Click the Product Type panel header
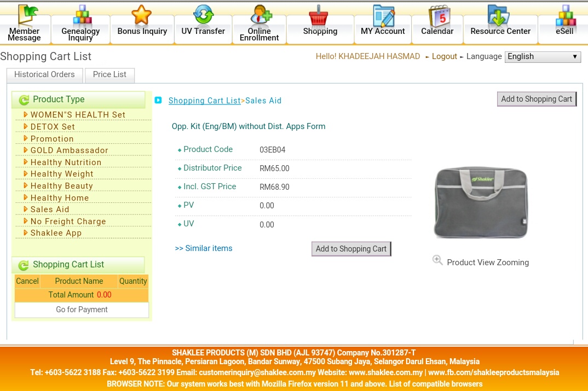Screen dimensions: 588x391 79,100
